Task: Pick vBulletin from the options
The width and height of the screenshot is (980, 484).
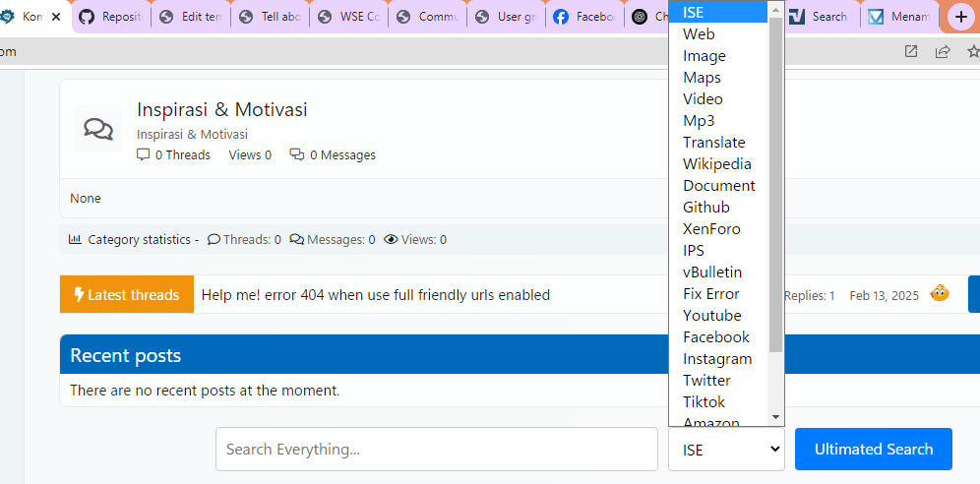Action: [x=718, y=272]
